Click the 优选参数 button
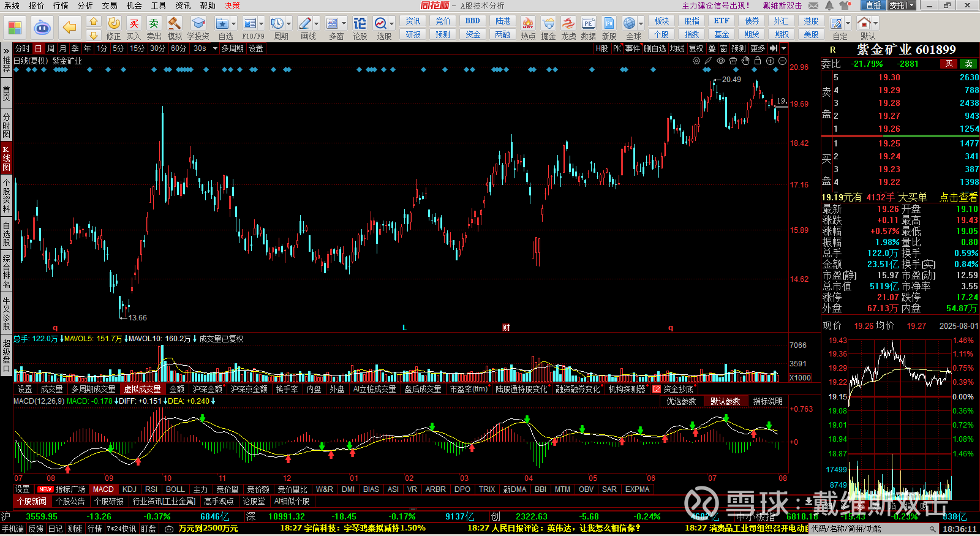 [681, 401]
